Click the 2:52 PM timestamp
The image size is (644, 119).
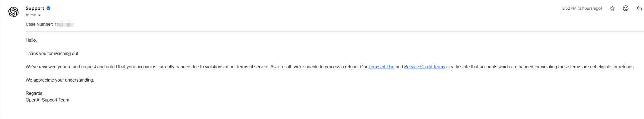(x=582, y=8)
